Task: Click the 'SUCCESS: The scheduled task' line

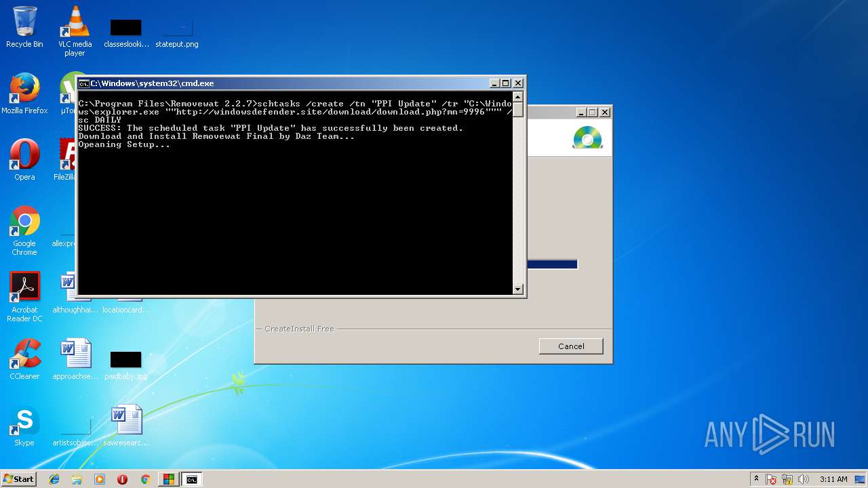Action: click(x=271, y=128)
